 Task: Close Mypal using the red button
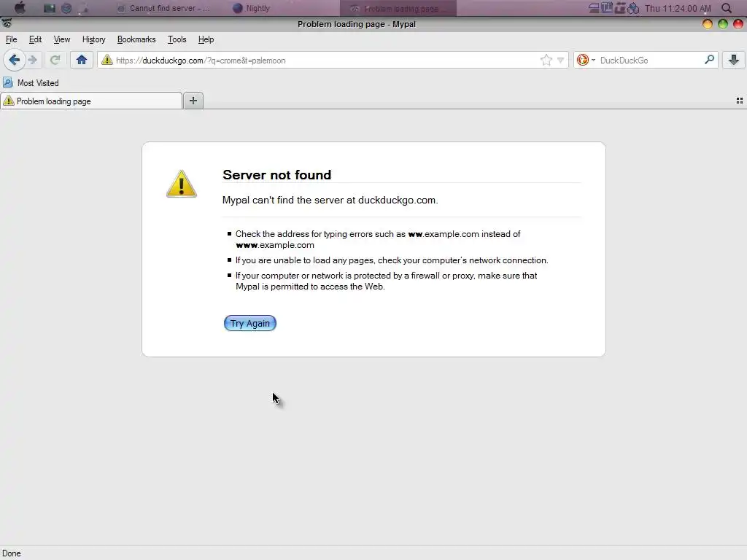738,24
